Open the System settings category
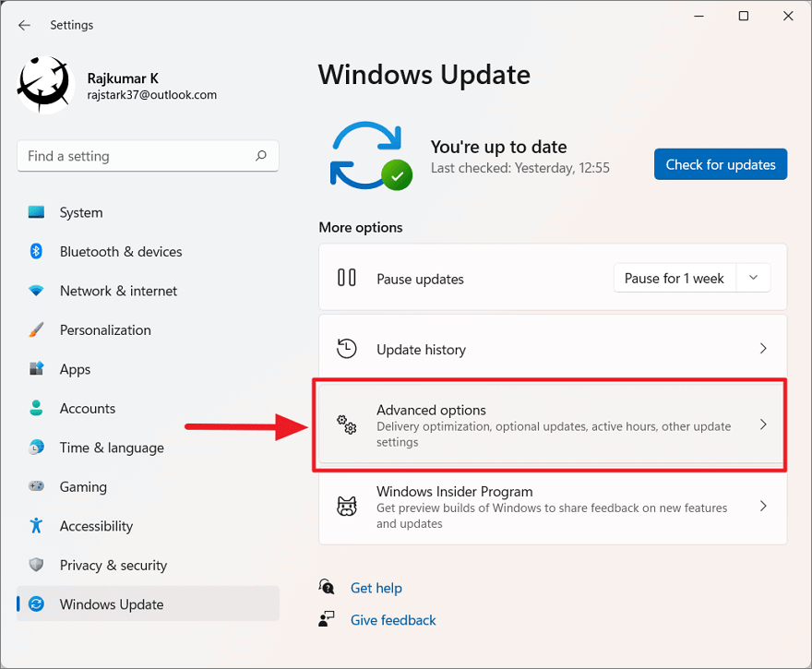Viewport: 812px width, 669px height. [148, 212]
